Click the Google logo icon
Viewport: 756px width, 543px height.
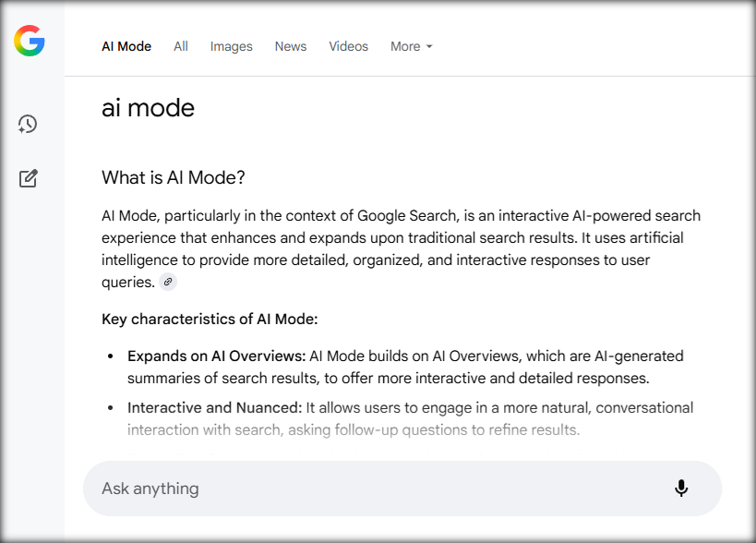pyautogui.click(x=30, y=41)
